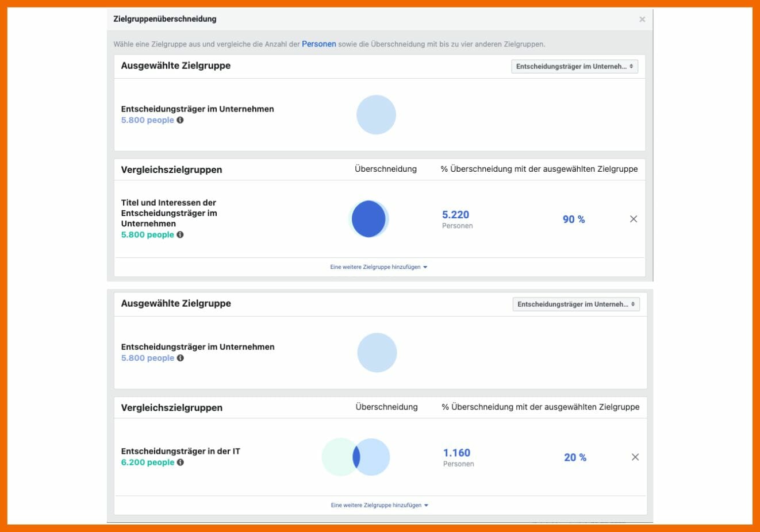Click the Vergleichszielgruppen section header

point(172,169)
